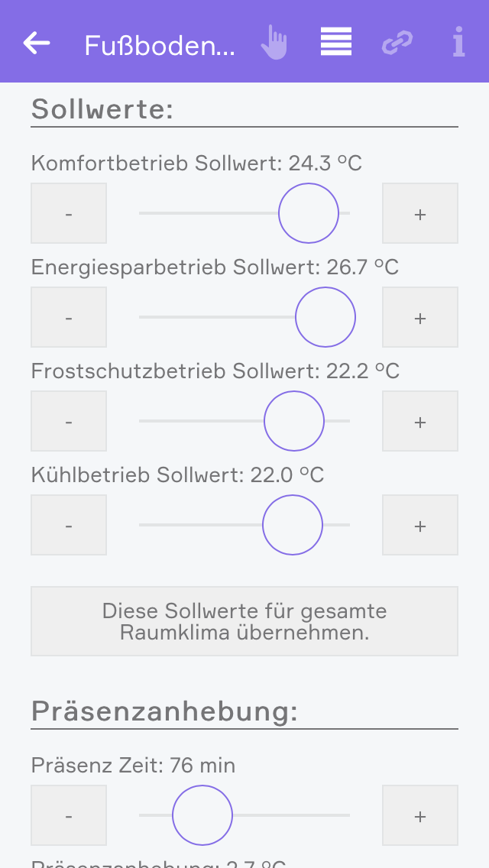The image size is (489, 868).
Task: Increase Energiesparbetrieb Sollwert with plus button
Action: point(420,317)
